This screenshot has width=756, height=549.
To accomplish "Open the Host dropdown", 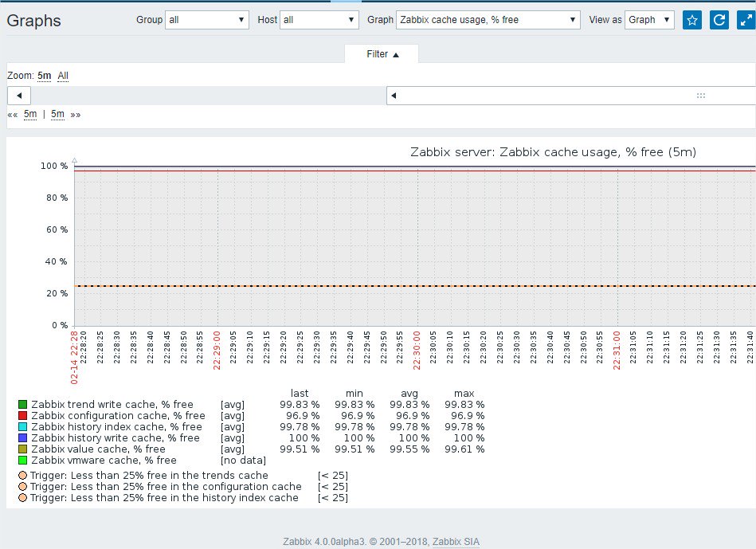I will click(319, 20).
